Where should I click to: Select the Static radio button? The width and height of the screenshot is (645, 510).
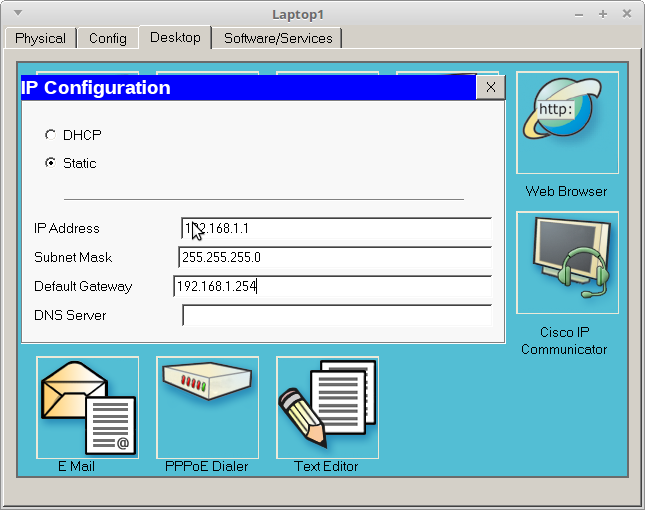50,163
